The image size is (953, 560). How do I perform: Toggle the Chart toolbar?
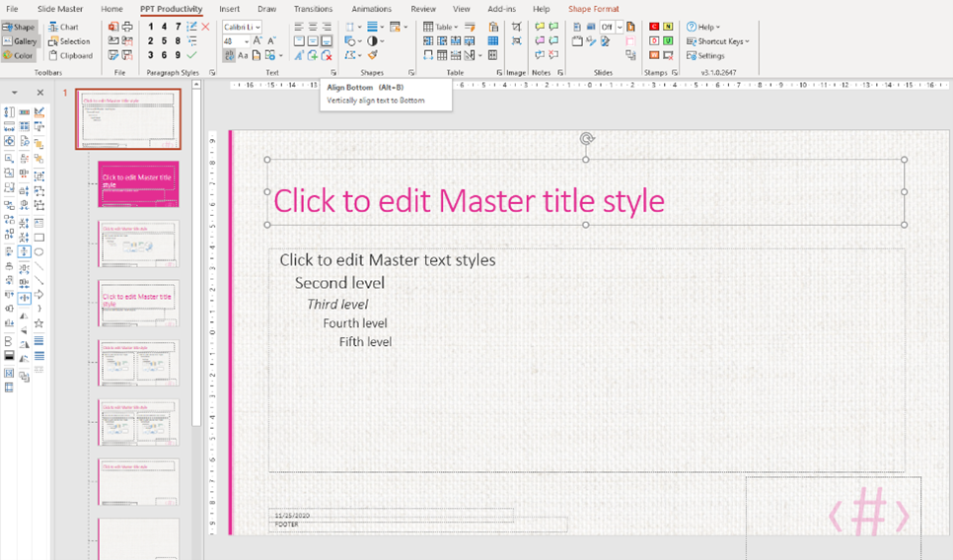64,27
